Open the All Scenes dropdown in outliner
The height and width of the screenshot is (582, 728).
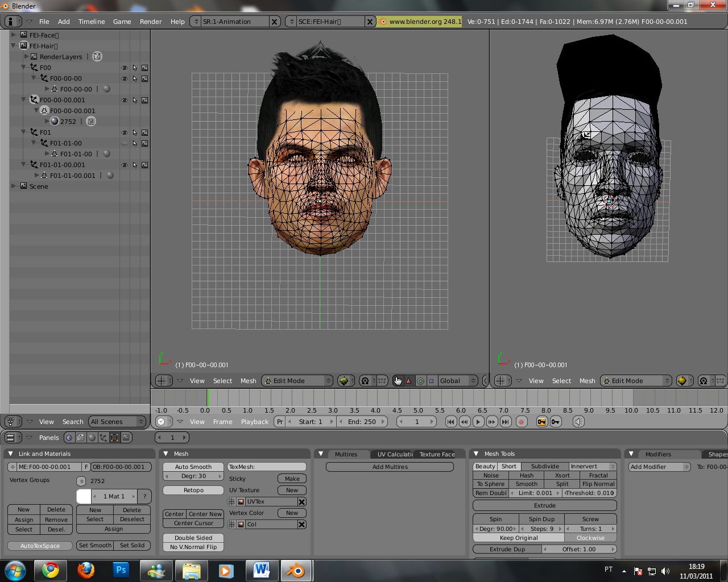click(x=117, y=422)
